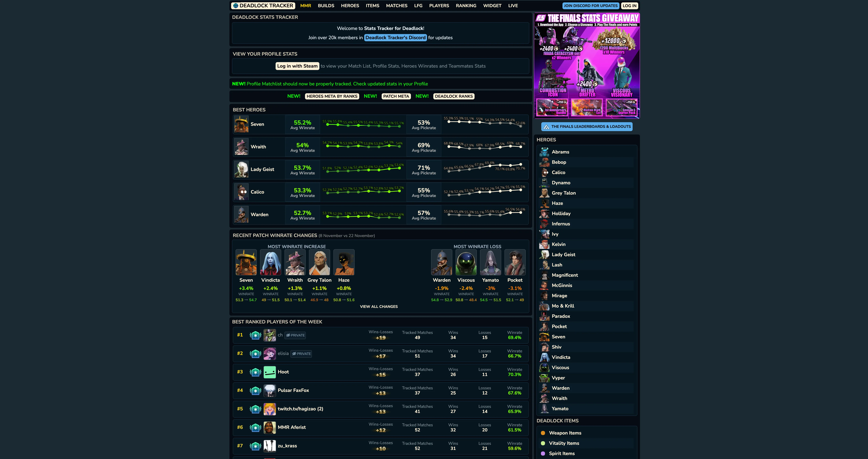Open Yamato card in winrate loss
868x459 pixels.
pos(491,276)
